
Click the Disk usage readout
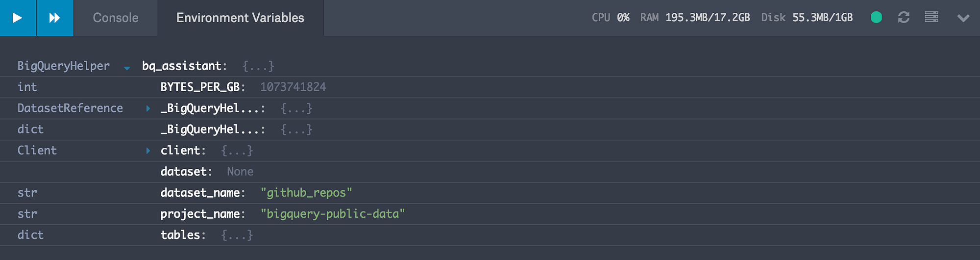point(807,18)
